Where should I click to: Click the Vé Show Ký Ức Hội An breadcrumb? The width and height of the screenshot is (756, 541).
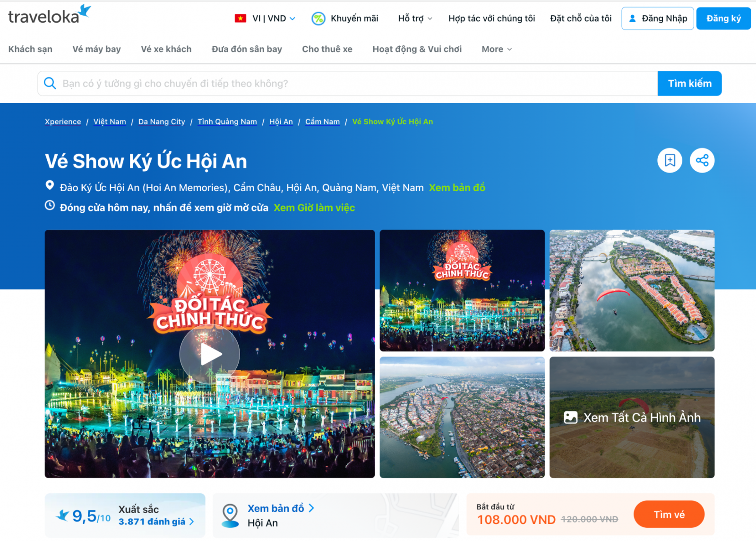tap(393, 122)
